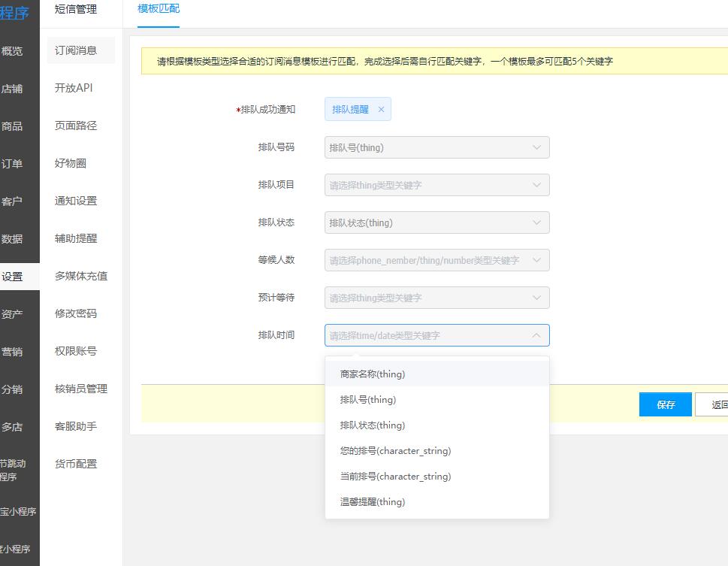Pick 您的排号(character_string) option
This screenshot has width=728, height=566.
(x=395, y=451)
